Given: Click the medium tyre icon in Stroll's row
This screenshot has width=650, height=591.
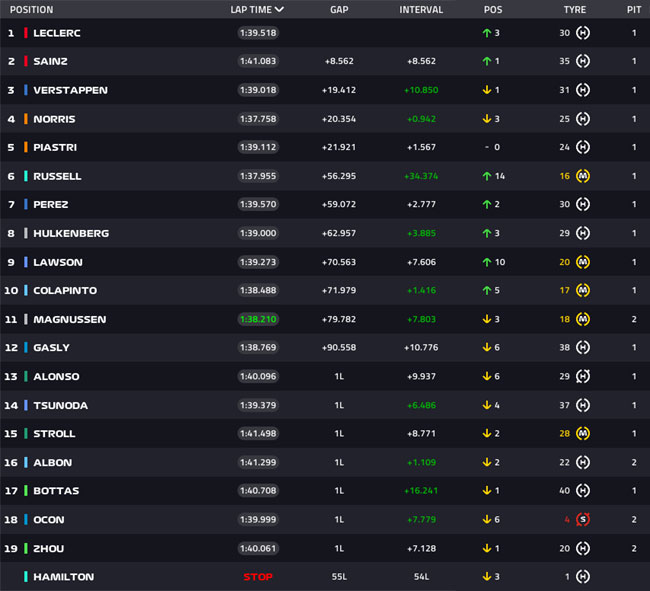Looking at the screenshot, I should (x=583, y=434).
